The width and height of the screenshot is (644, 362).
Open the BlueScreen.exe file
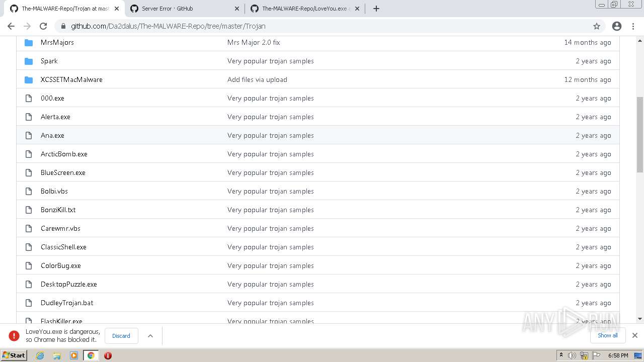pyautogui.click(x=63, y=172)
